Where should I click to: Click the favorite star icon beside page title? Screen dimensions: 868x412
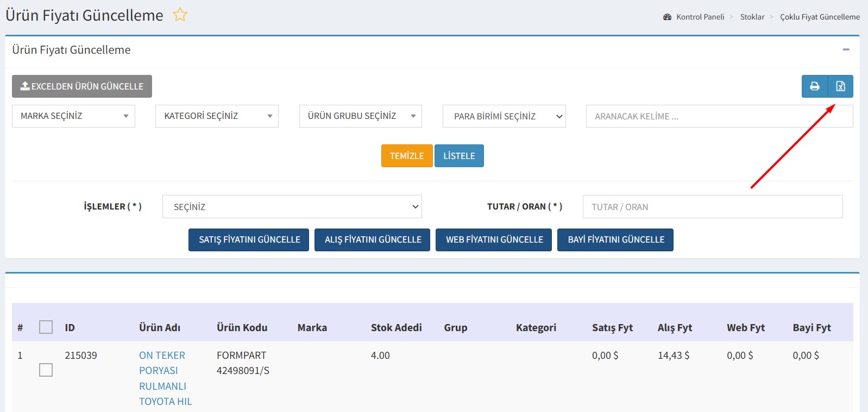[180, 15]
